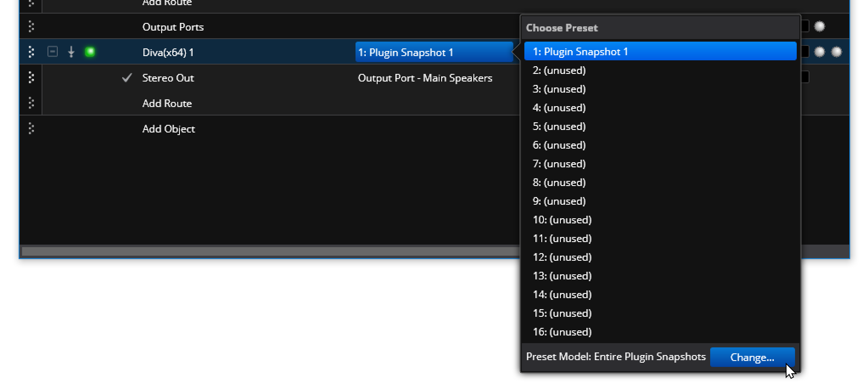This screenshot has height=389, width=868.
Task: Choose preset slot '4: (unused)'
Action: pos(660,107)
